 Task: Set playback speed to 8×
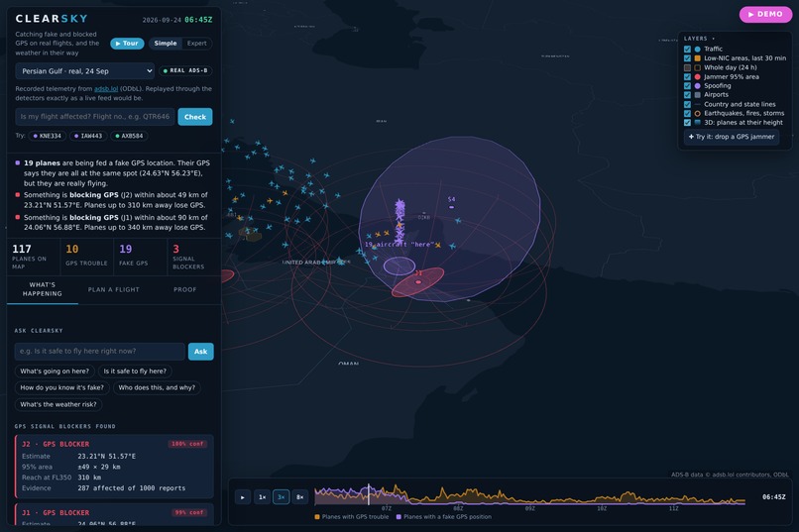point(300,497)
